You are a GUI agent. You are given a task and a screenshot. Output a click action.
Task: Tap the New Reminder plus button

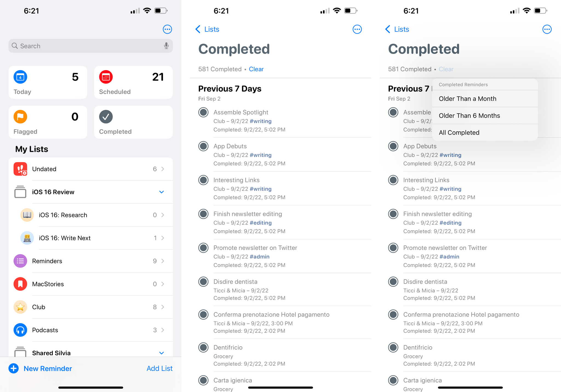pyautogui.click(x=13, y=368)
